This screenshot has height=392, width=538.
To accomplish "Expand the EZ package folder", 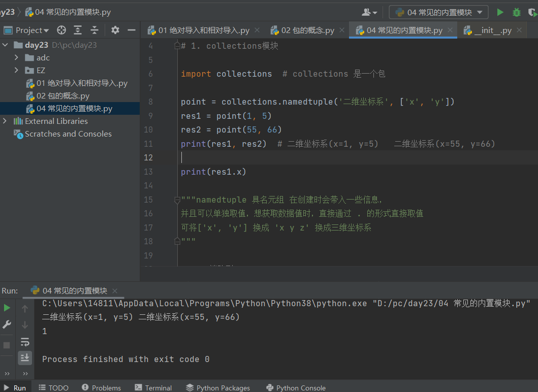I will pyautogui.click(x=16, y=70).
